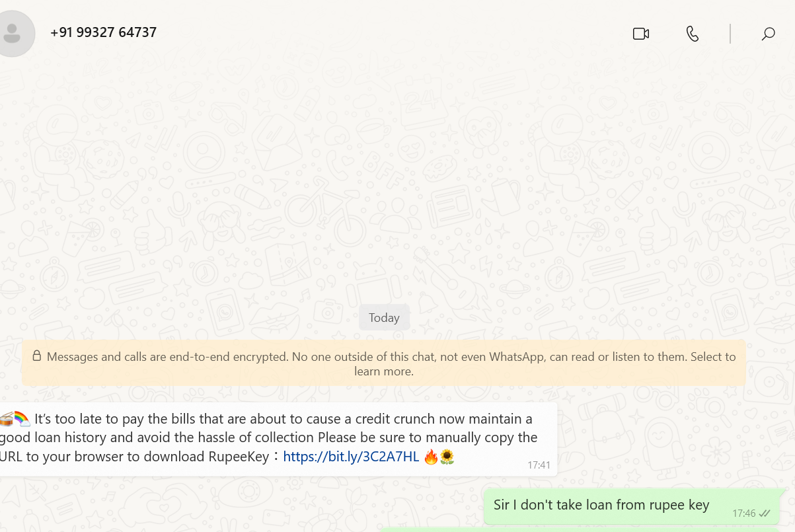Click the double check marks on sent message
This screenshot has width=795, height=532.
765,513
